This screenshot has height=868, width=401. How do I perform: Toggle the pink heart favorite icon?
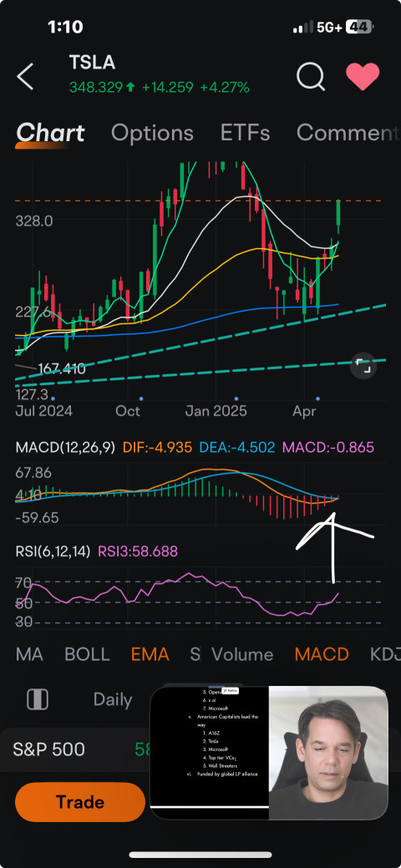click(x=363, y=76)
